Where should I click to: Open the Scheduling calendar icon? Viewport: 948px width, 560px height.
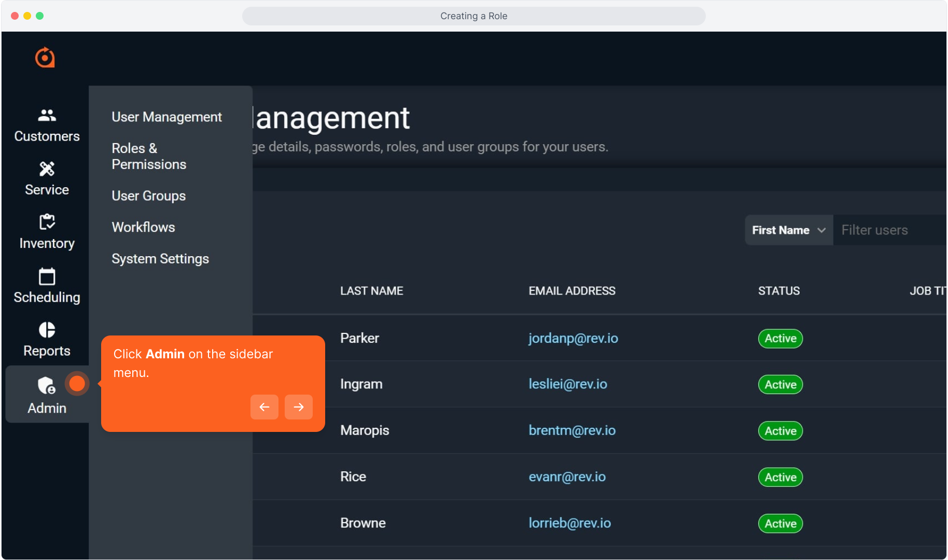47,276
